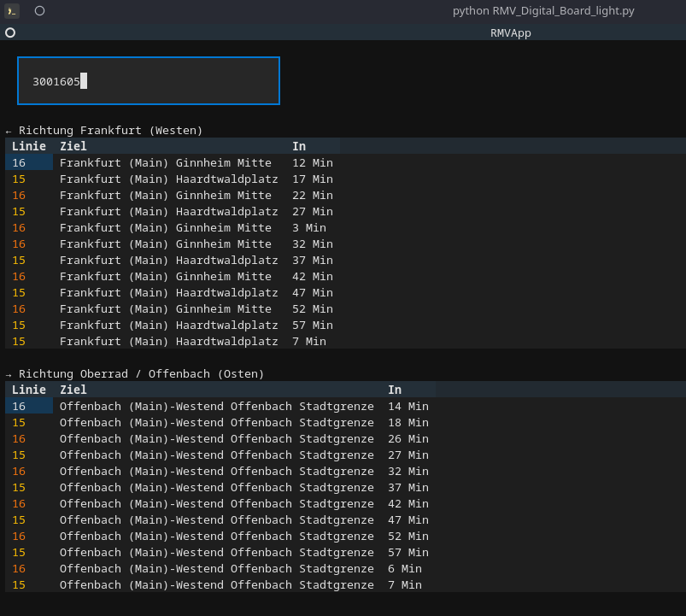Pick the Offenbach Stadtgrenze departure in 18 Min
Screen dimensions: 686x616
216,423
